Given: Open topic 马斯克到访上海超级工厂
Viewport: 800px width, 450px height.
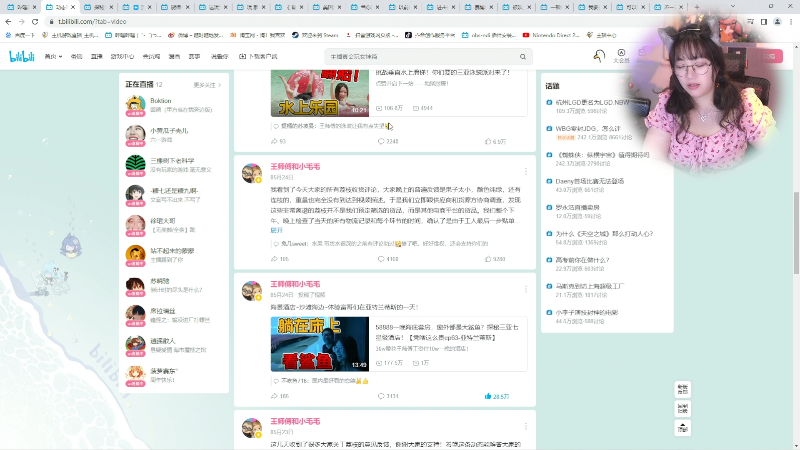Looking at the screenshot, I should (589, 286).
